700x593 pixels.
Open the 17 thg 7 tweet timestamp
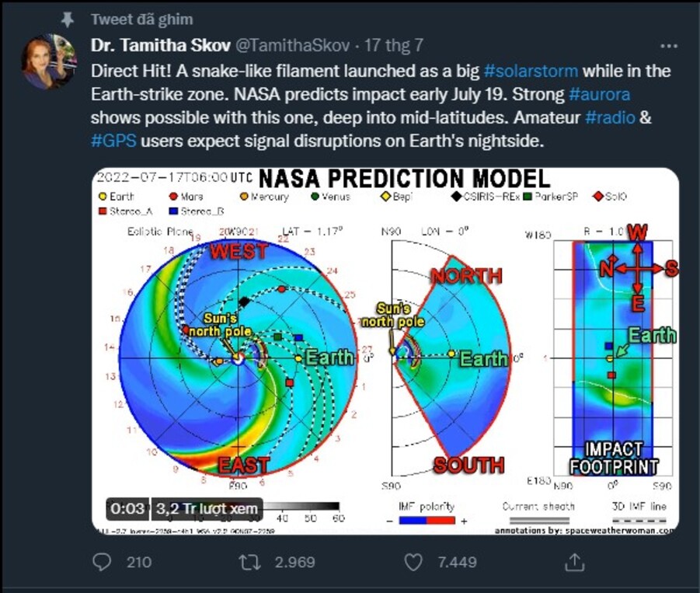pyautogui.click(x=393, y=45)
